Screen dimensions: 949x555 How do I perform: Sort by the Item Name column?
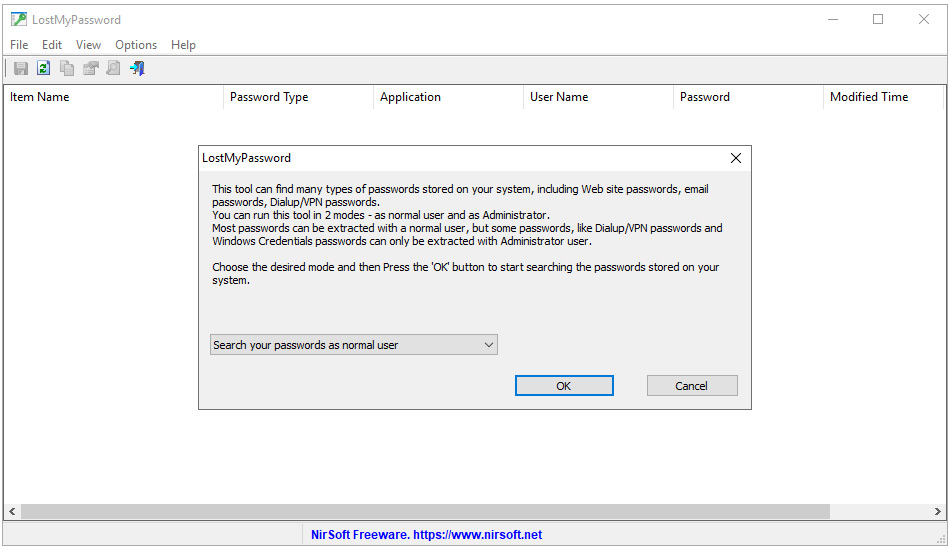pyautogui.click(x=113, y=97)
